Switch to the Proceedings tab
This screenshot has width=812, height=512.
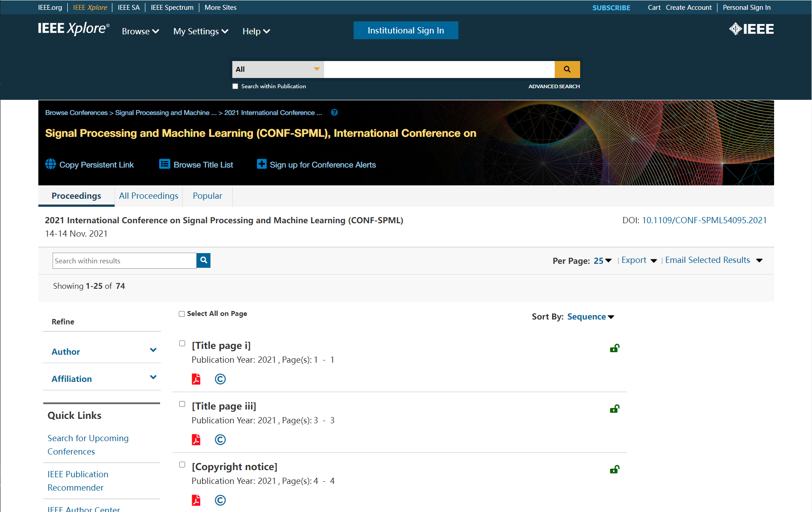click(76, 196)
